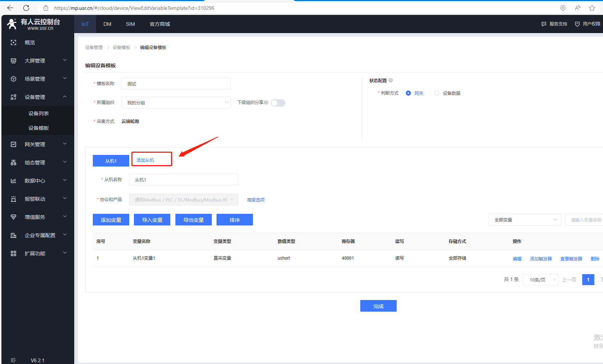Open the 10条/页 page size dropdown

pos(541,280)
